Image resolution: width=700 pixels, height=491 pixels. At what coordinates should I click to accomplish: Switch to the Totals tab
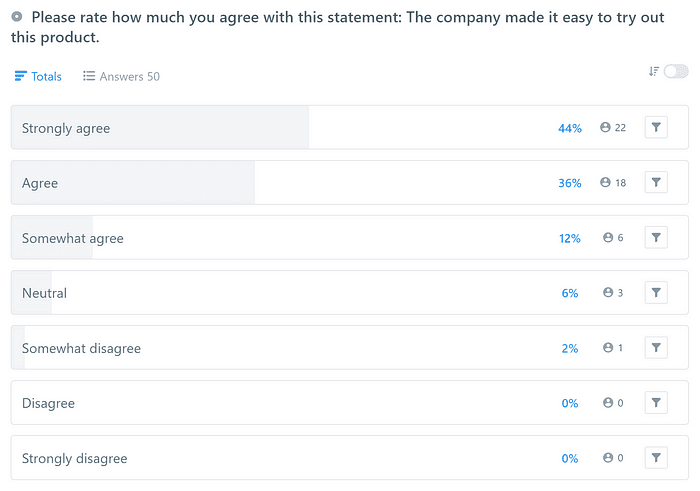click(x=39, y=76)
